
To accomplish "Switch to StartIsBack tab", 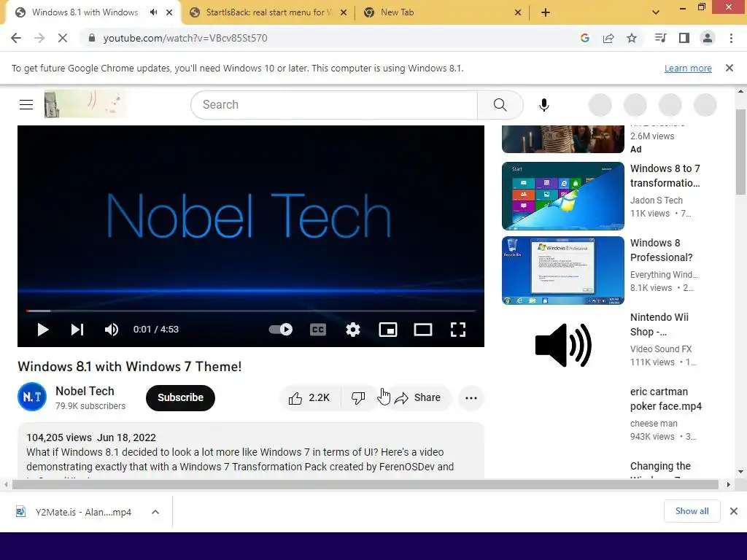I will [x=268, y=12].
